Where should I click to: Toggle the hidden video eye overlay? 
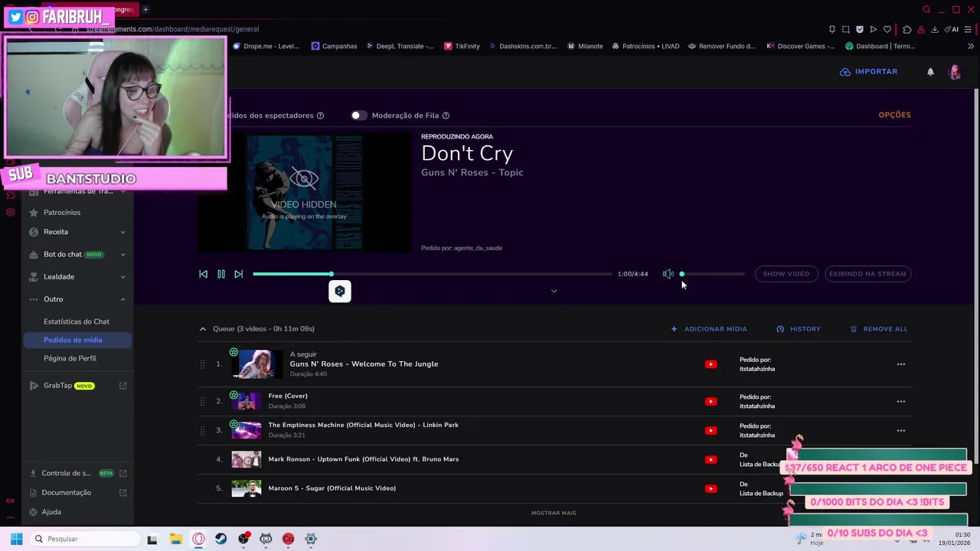[x=304, y=179]
